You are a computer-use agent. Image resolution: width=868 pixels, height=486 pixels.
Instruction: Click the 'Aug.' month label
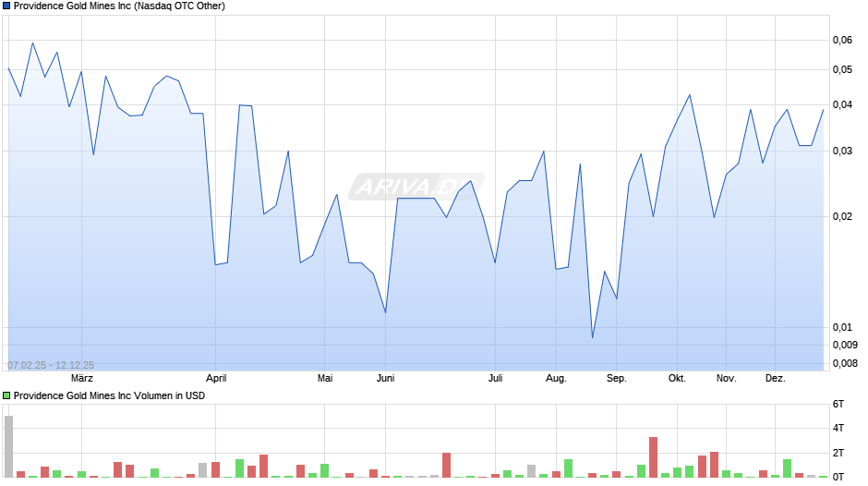click(556, 379)
